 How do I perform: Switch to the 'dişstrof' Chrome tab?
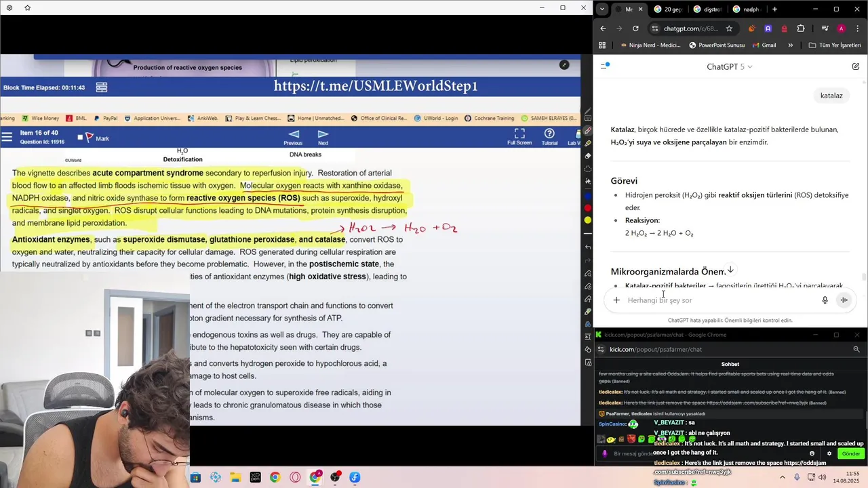[x=707, y=9]
